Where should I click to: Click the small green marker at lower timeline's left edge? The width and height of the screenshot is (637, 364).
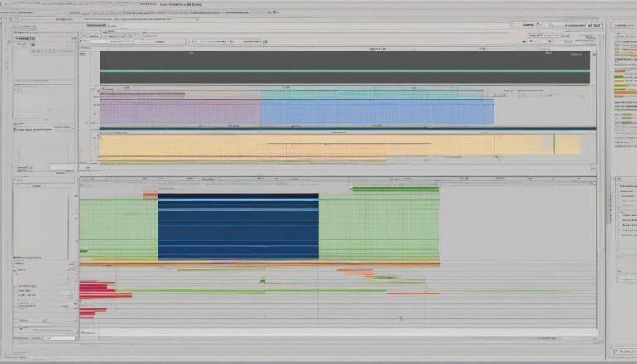click(x=83, y=250)
